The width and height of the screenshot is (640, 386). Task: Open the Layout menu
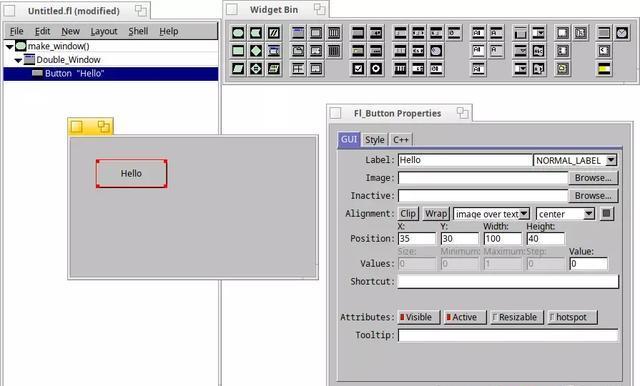coord(104,31)
